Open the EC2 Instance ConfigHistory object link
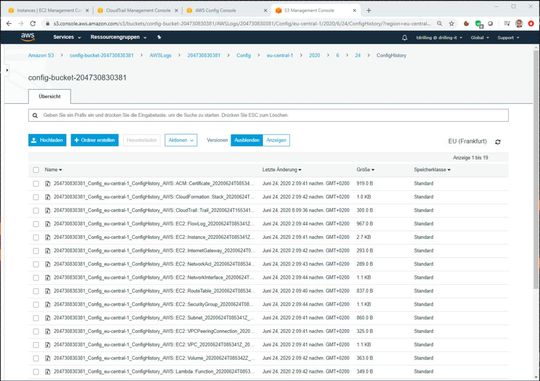This screenshot has height=381, width=540. click(154, 237)
